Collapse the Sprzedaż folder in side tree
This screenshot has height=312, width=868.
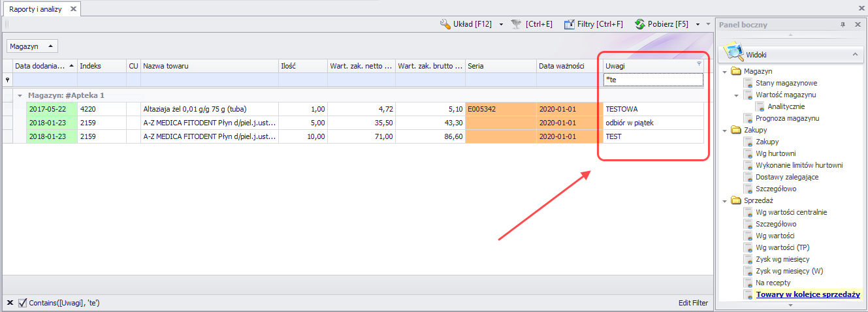click(x=724, y=200)
